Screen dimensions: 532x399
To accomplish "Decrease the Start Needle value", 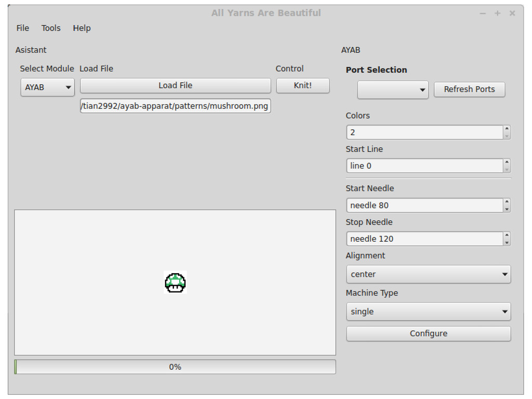I will (507, 209).
